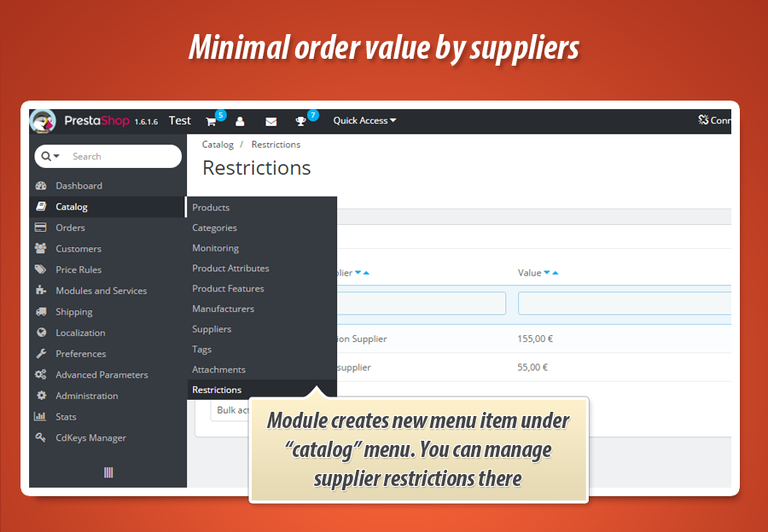Open Modules and Services in sidebar
The width and height of the screenshot is (768, 532).
coord(101,291)
